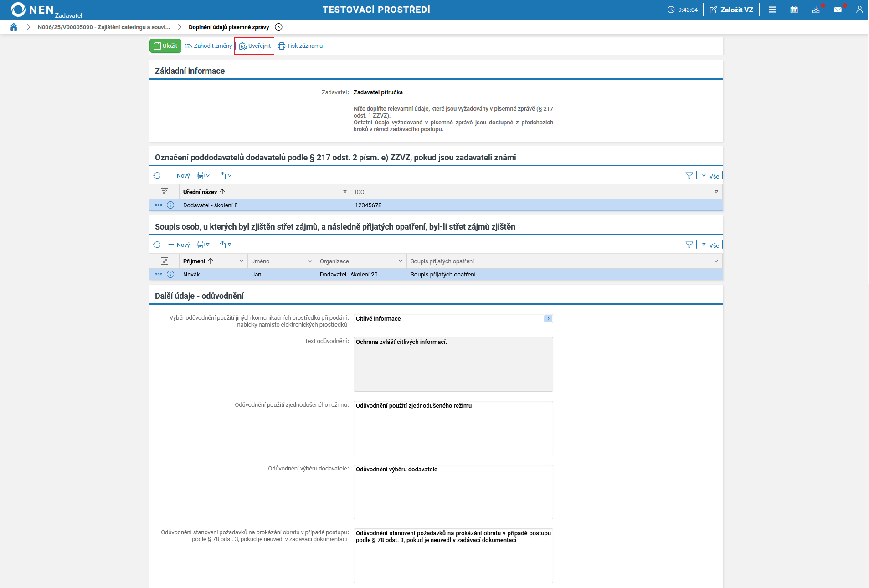Open print dropdown in poddodavatelé toolbar
Image resolution: width=869 pixels, height=588 pixels.
(x=203, y=175)
